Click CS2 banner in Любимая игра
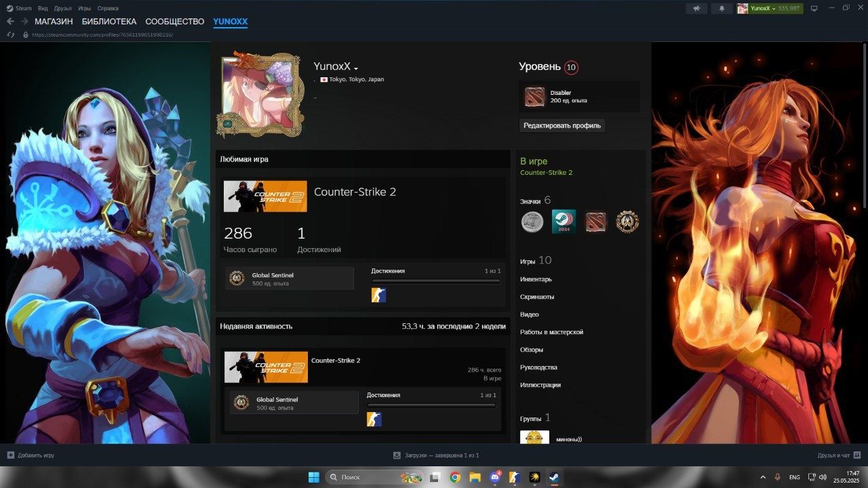The image size is (868, 488). (x=265, y=197)
